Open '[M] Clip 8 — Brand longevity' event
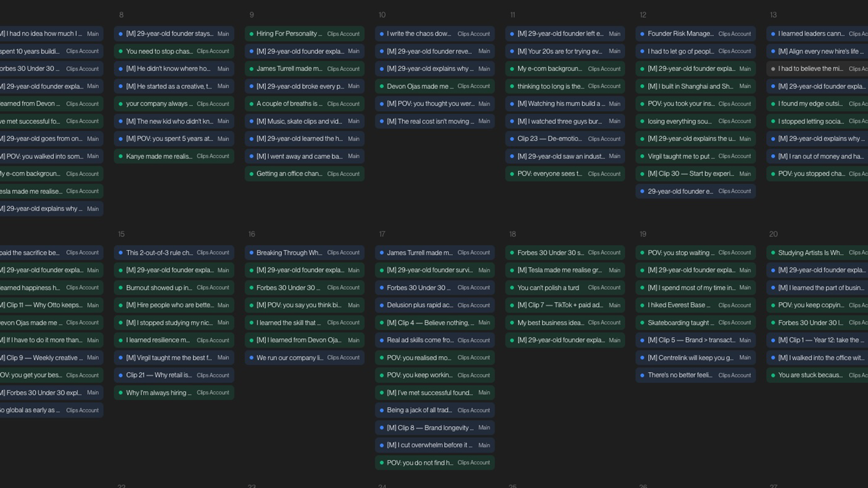 [x=435, y=428]
